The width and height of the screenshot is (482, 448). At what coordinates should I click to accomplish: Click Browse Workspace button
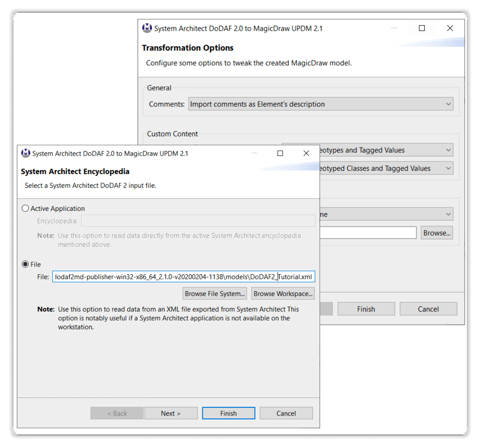(283, 293)
